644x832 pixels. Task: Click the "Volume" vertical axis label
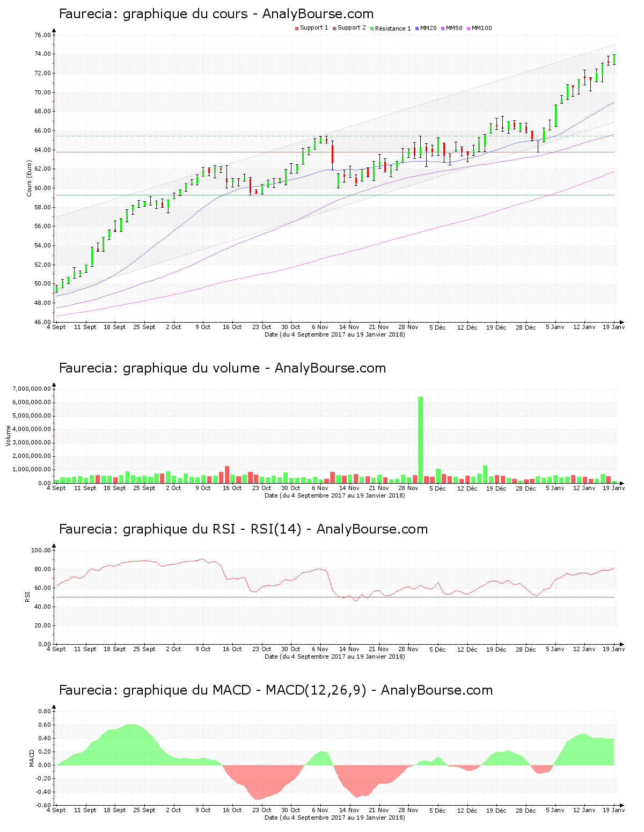(8, 436)
